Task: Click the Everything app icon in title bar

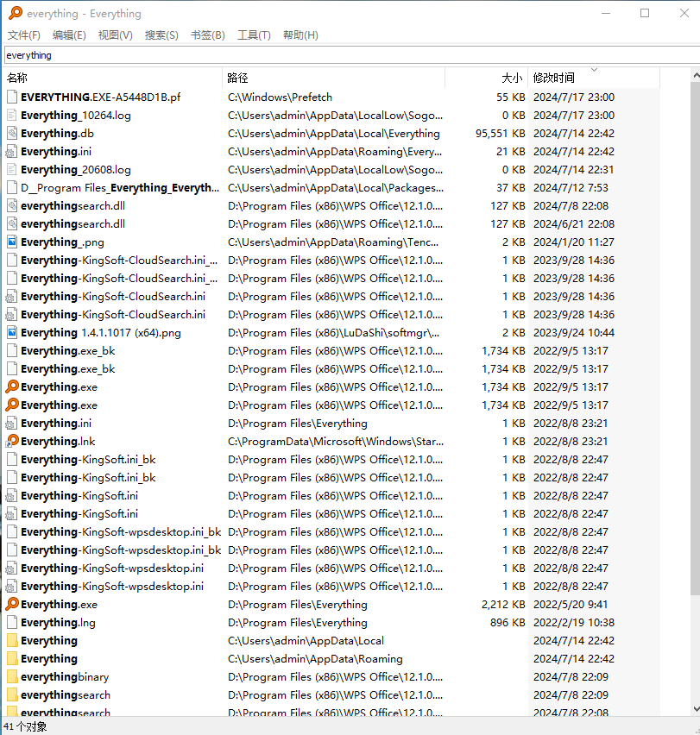Action: pos(15,13)
